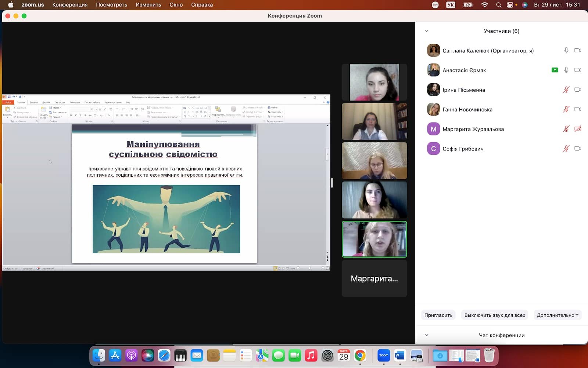588x368 pixels.
Task: Collapse the Чат конференции chat panel
Action: [427, 335]
